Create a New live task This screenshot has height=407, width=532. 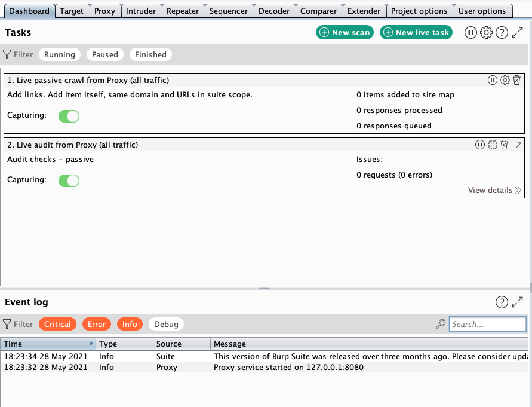click(416, 32)
